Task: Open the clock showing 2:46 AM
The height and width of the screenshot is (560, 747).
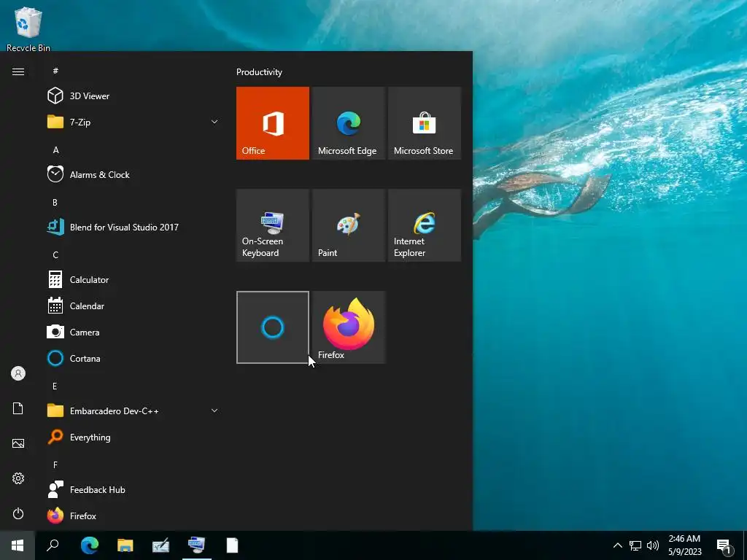Action: point(684,545)
